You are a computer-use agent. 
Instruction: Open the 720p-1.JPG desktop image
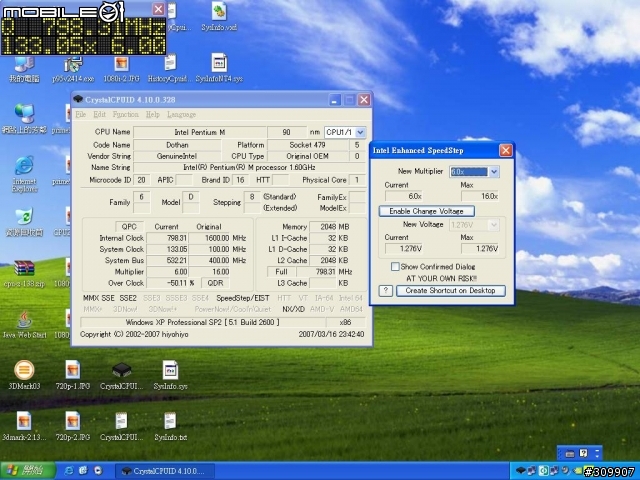point(73,375)
